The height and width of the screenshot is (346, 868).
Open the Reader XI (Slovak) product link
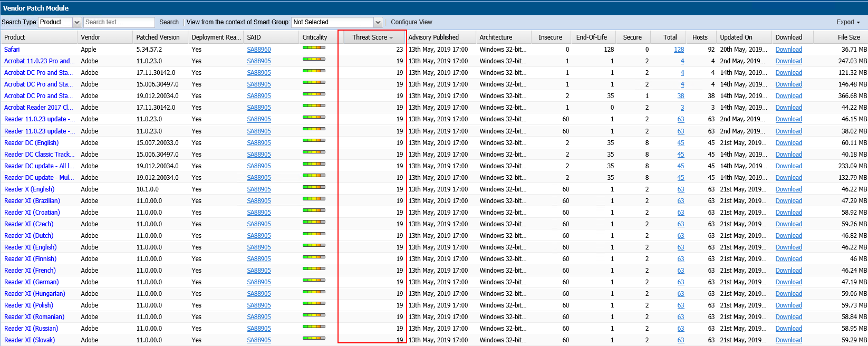pyautogui.click(x=30, y=340)
